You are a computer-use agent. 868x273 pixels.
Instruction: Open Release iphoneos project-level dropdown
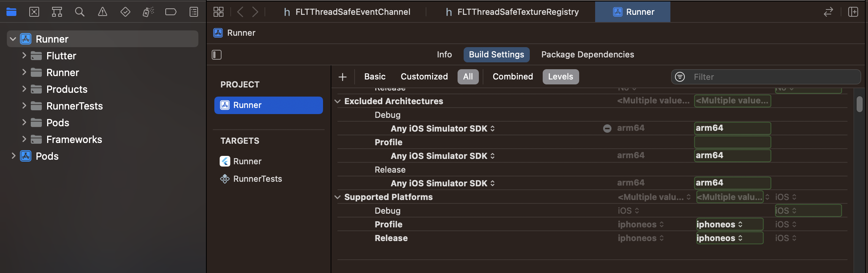730,238
